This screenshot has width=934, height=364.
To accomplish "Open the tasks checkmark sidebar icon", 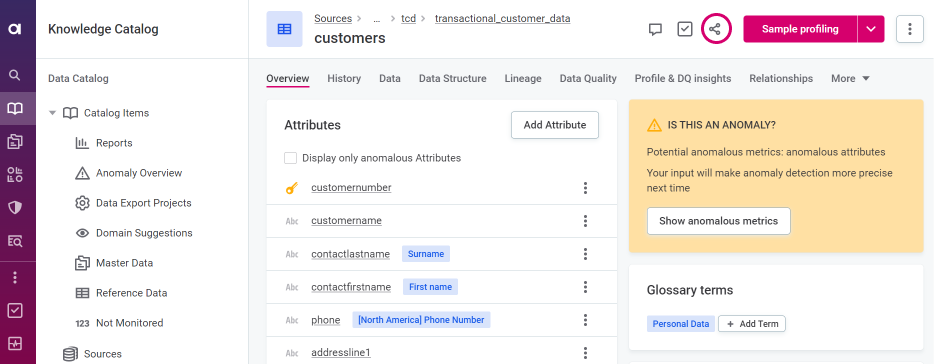I will tap(15, 310).
